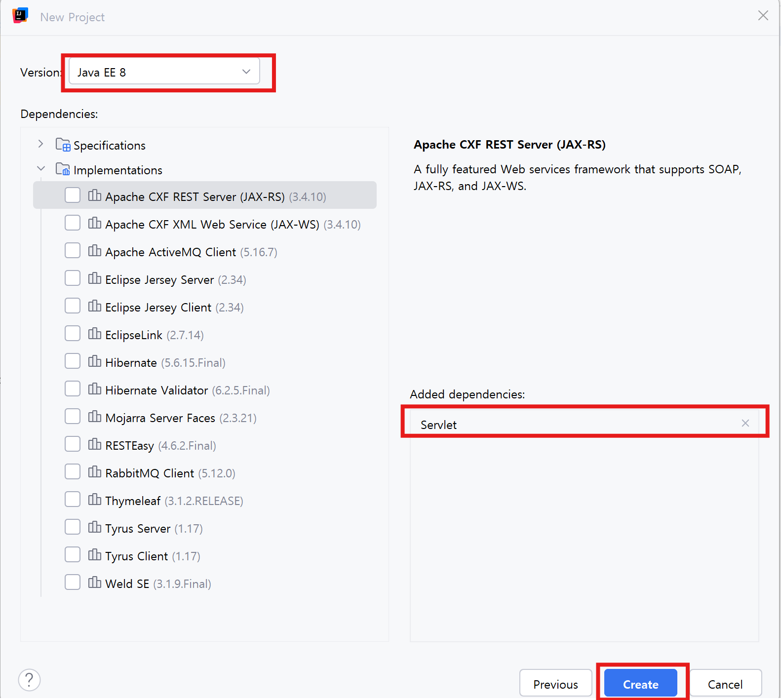
Task: Open help via the question mark icon
Action: (29, 680)
